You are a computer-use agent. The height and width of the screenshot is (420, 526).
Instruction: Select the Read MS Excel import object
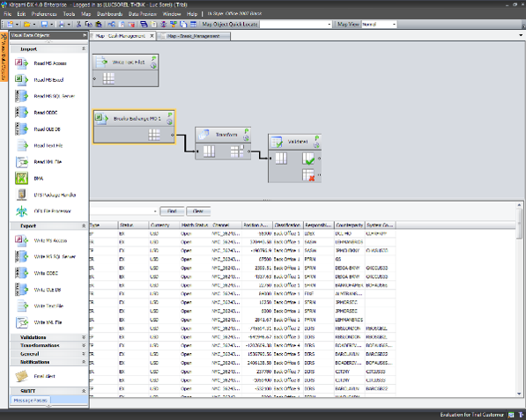pyautogui.click(x=40, y=80)
